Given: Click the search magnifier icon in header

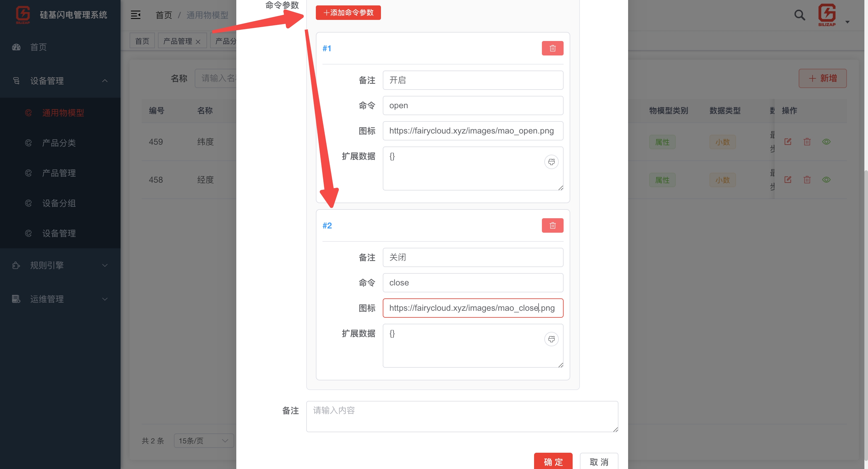Looking at the screenshot, I should click(800, 15).
